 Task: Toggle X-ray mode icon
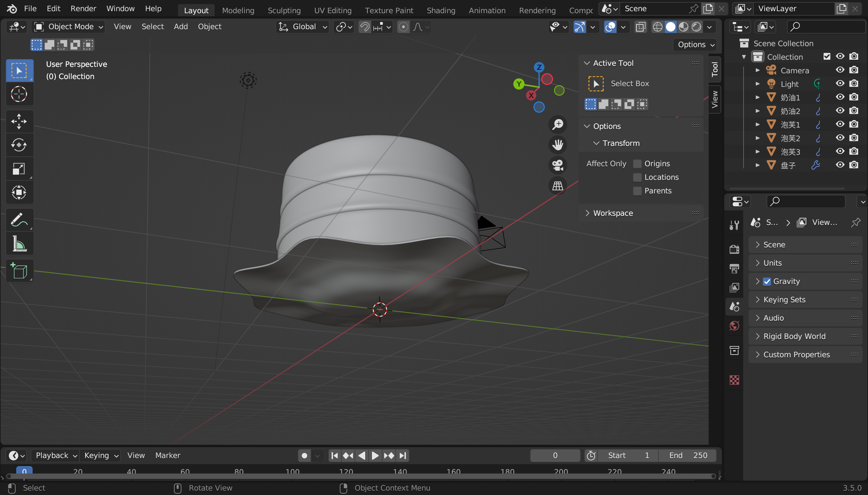pyautogui.click(x=640, y=27)
